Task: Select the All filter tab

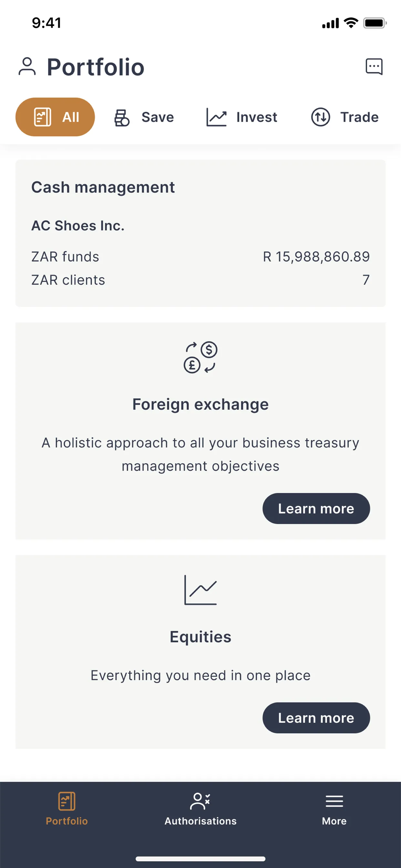Action: coord(55,117)
